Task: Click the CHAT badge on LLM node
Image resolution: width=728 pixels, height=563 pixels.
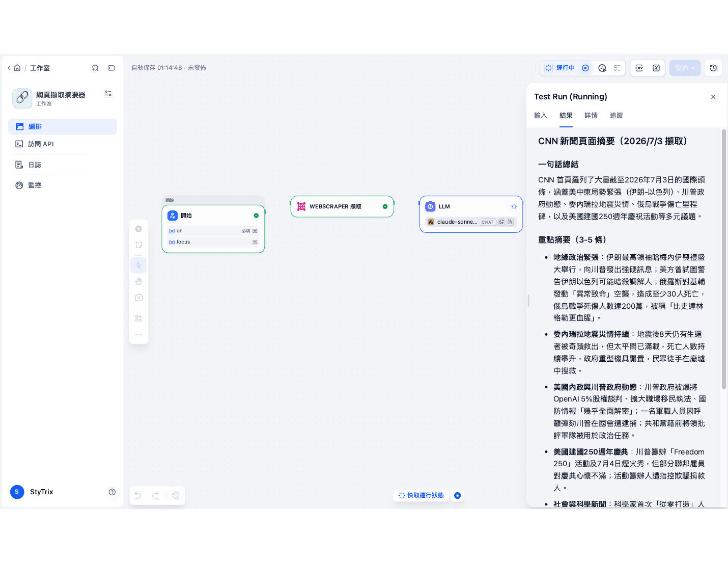Action: tap(488, 222)
